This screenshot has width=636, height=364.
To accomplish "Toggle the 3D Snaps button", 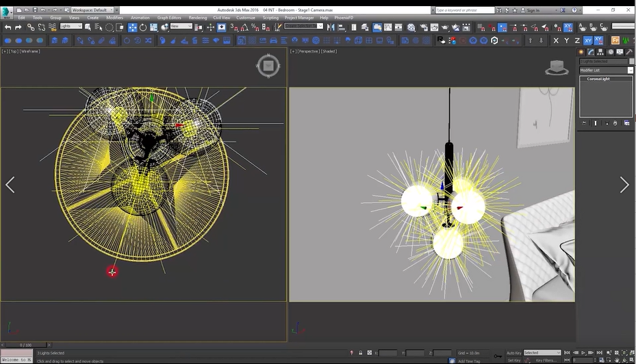I will [234, 27].
